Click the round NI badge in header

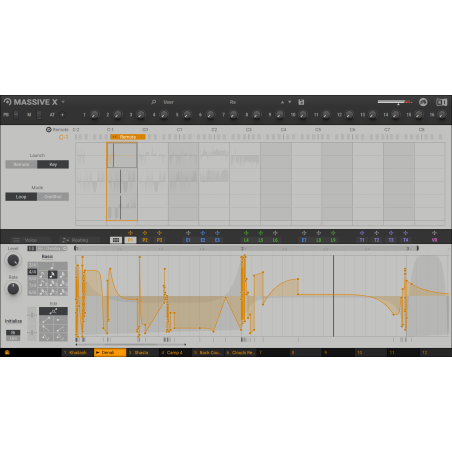tap(423, 102)
